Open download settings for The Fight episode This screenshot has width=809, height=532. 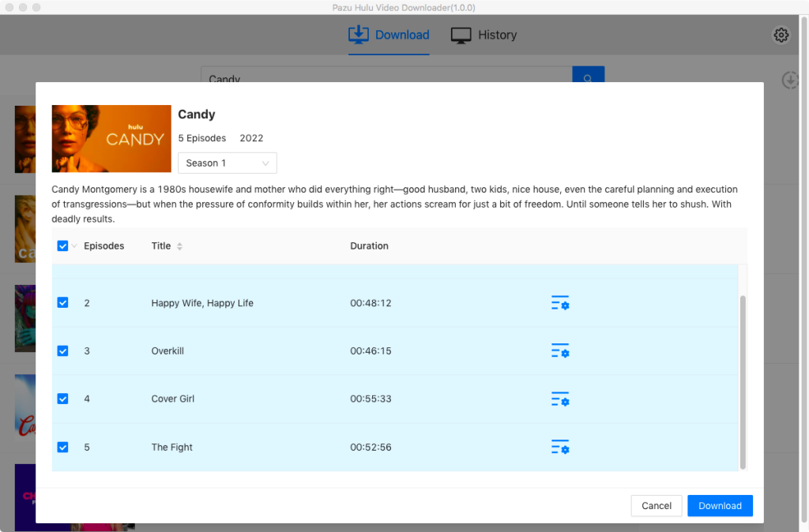tap(560, 447)
